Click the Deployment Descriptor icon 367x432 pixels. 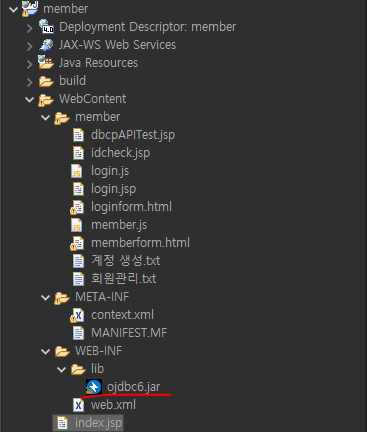click(x=46, y=26)
